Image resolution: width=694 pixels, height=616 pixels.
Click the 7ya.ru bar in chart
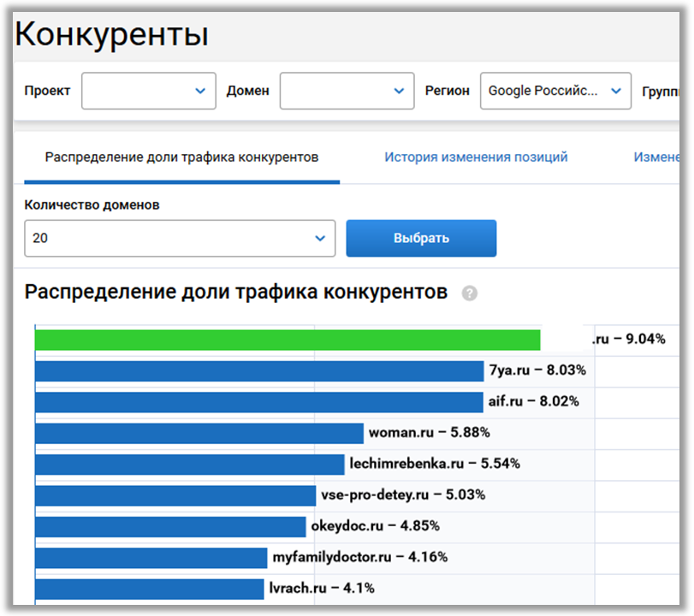coord(259,370)
